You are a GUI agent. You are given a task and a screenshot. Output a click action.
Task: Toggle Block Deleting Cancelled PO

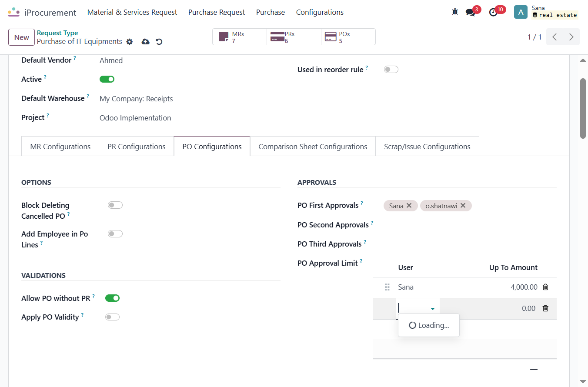pos(115,205)
